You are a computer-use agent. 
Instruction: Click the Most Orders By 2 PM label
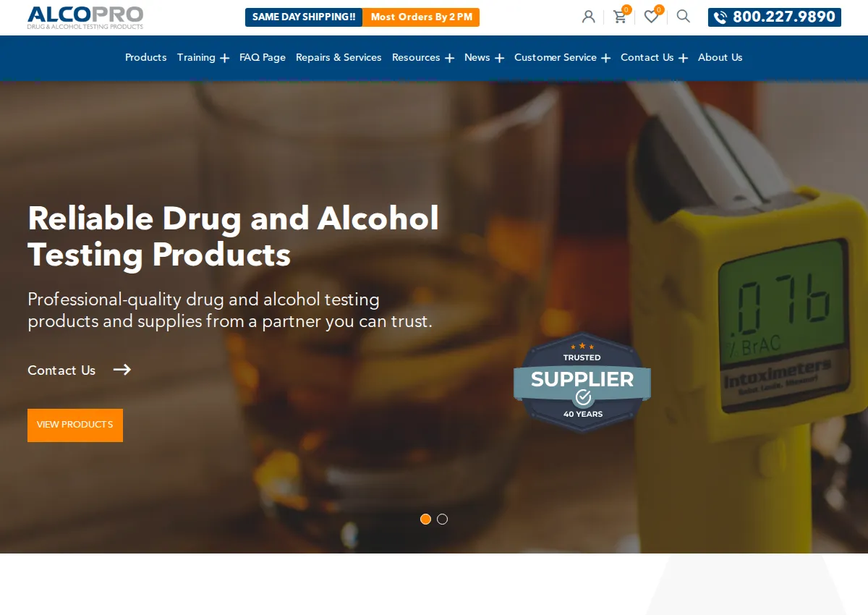click(421, 17)
